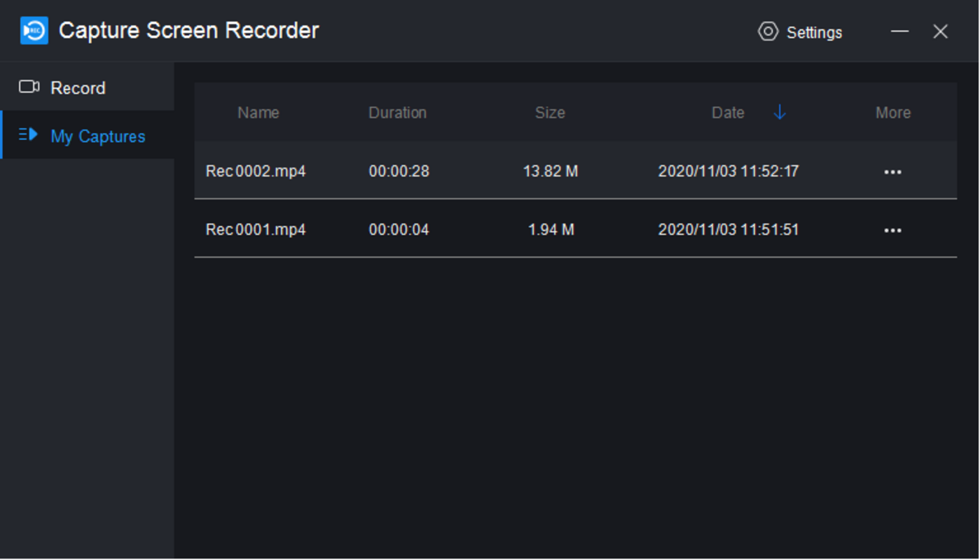Open more options for Rec0001.mp4
This screenshot has width=980, height=560.
892,230
